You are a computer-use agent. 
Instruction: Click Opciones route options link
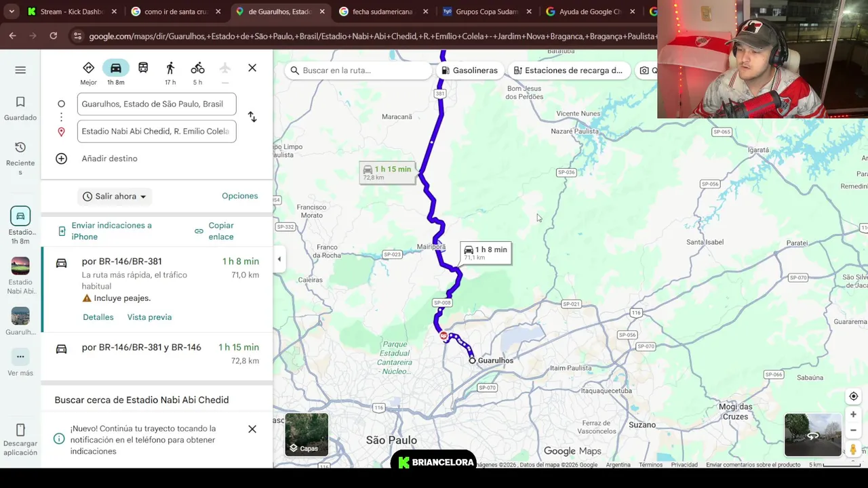240,196
